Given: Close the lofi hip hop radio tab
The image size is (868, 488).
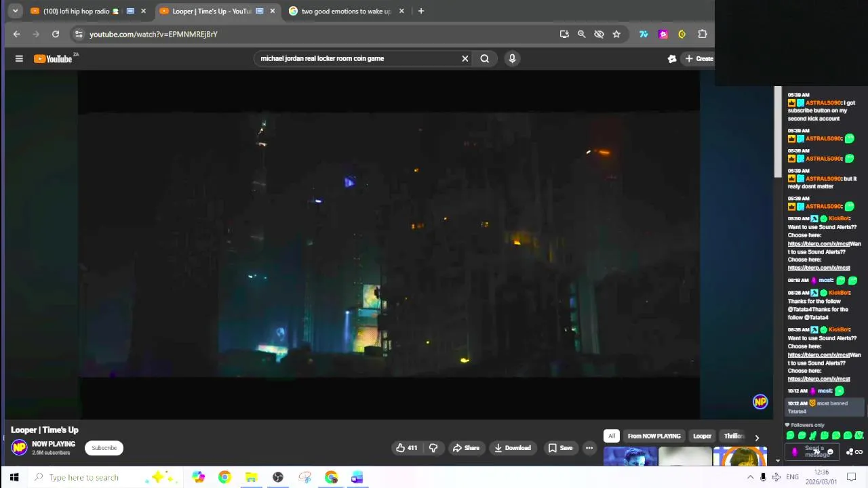Looking at the screenshot, I should 143,11.
